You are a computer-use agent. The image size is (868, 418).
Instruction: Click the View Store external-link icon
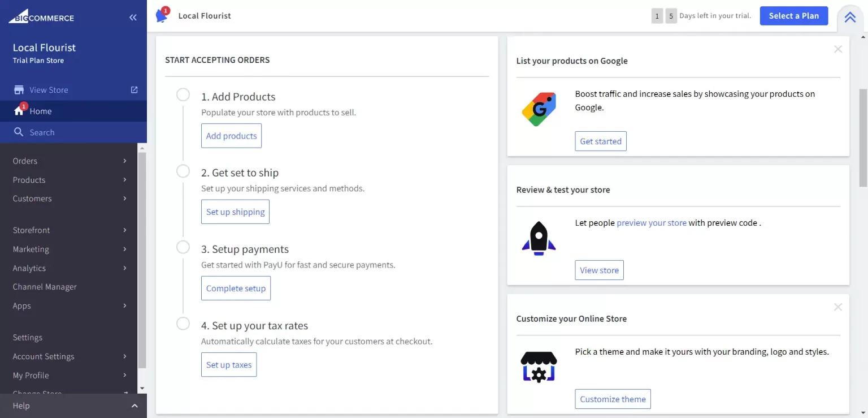coord(134,89)
